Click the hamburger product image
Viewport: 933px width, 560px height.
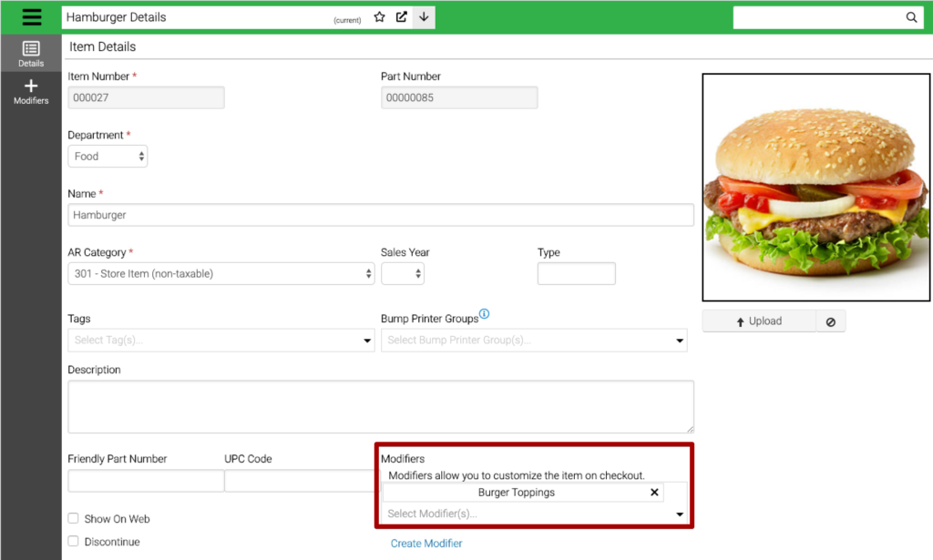(x=815, y=188)
